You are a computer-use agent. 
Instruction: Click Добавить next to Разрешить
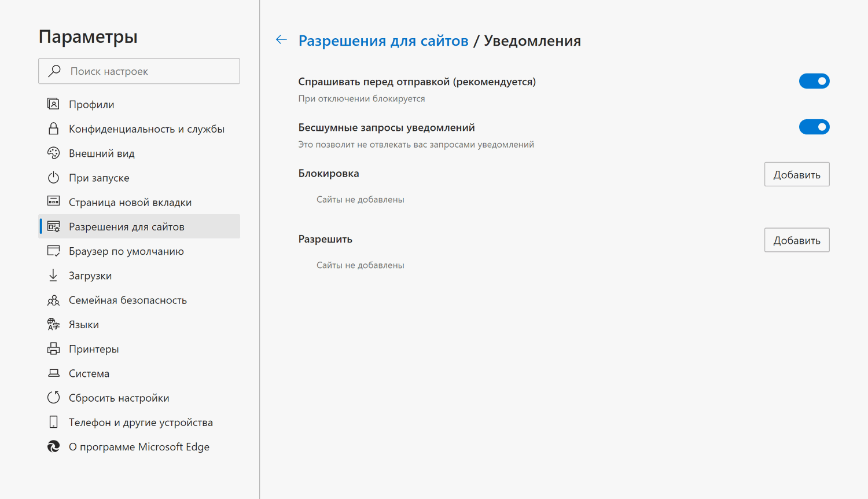pos(797,240)
